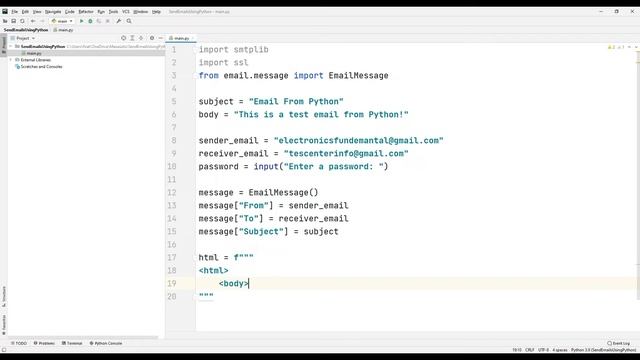Screen dimensions: 640x360
Task: Expand the External Libraries tree node
Action: click(x=11, y=60)
